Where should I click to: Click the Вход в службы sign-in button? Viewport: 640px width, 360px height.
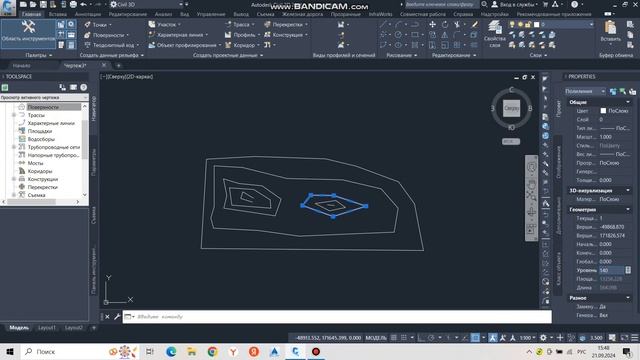click(514, 4)
